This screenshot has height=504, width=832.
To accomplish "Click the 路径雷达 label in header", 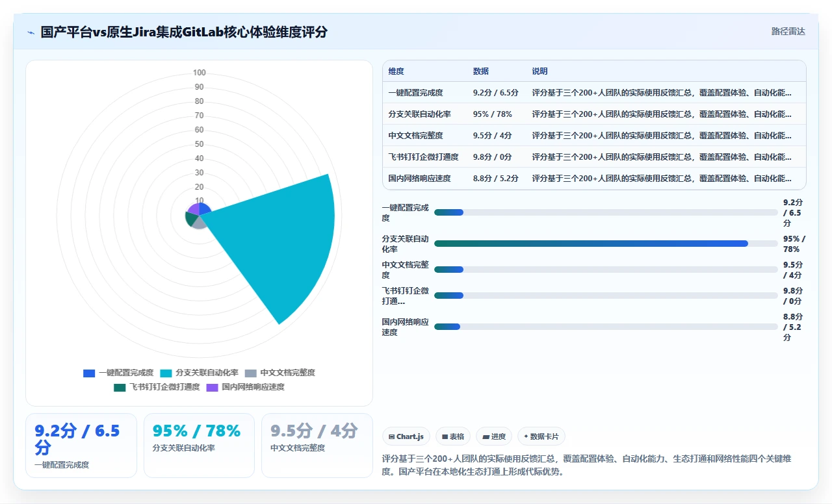I will (788, 31).
